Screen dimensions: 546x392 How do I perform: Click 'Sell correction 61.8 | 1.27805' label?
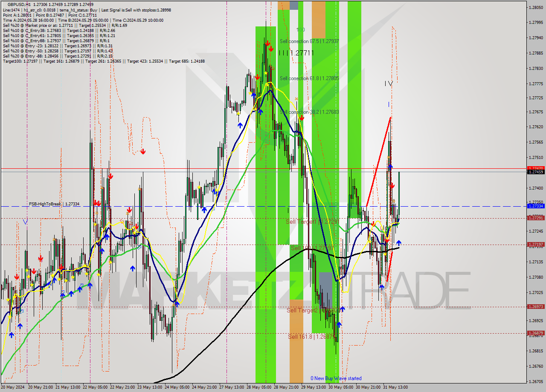(x=309, y=78)
